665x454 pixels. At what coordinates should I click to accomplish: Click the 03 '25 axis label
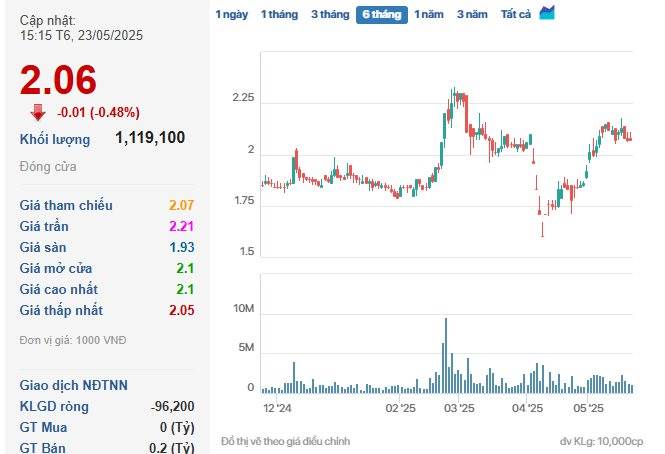459,408
